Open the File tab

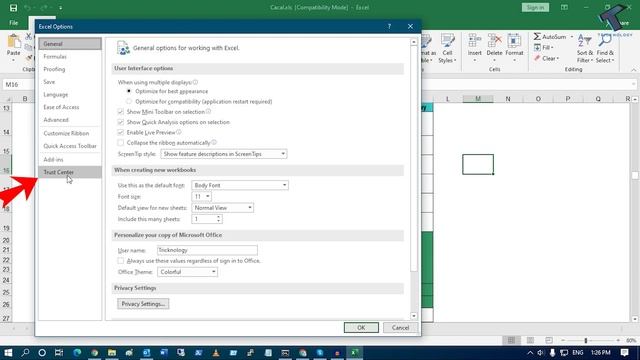13,23
